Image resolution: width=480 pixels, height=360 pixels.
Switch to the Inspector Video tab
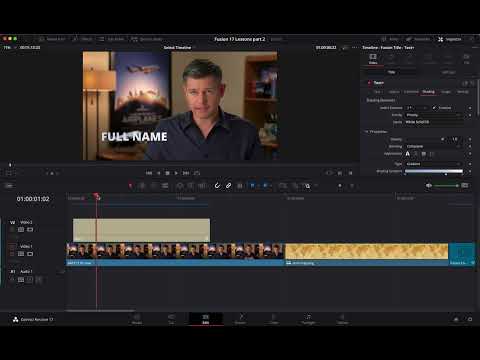pyautogui.click(x=373, y=59)
